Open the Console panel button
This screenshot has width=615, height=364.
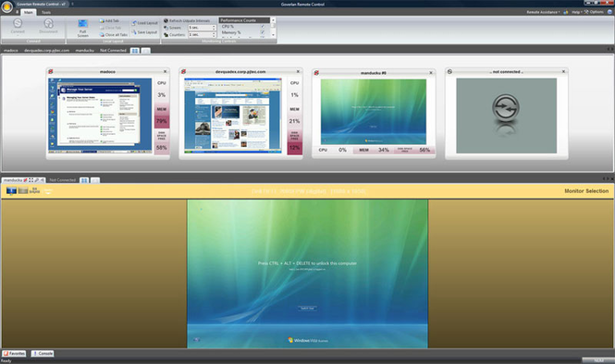pos(43,354)
